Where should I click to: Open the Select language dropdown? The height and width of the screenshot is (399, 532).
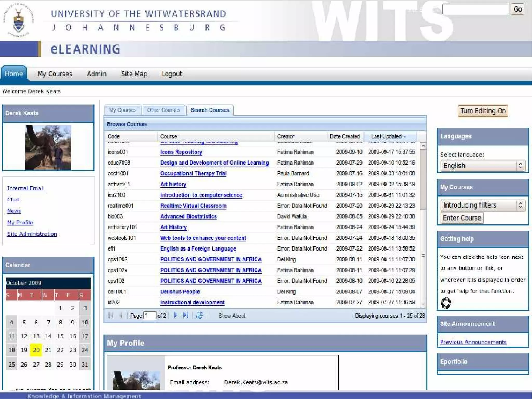[x=483, y=166]
